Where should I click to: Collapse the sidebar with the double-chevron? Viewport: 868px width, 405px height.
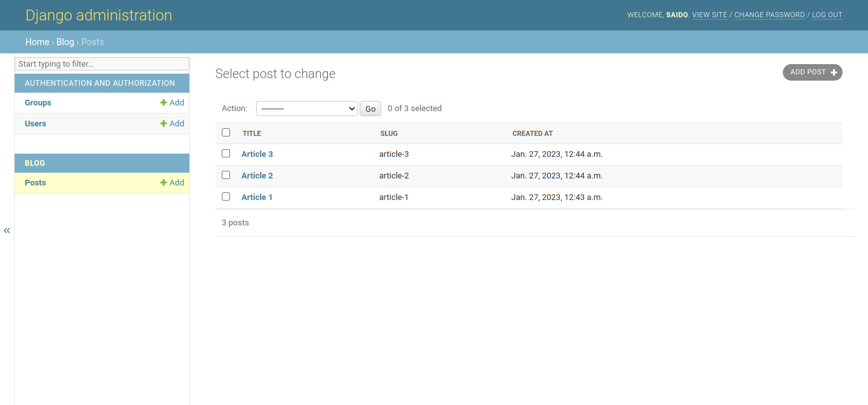click(7, 230)
